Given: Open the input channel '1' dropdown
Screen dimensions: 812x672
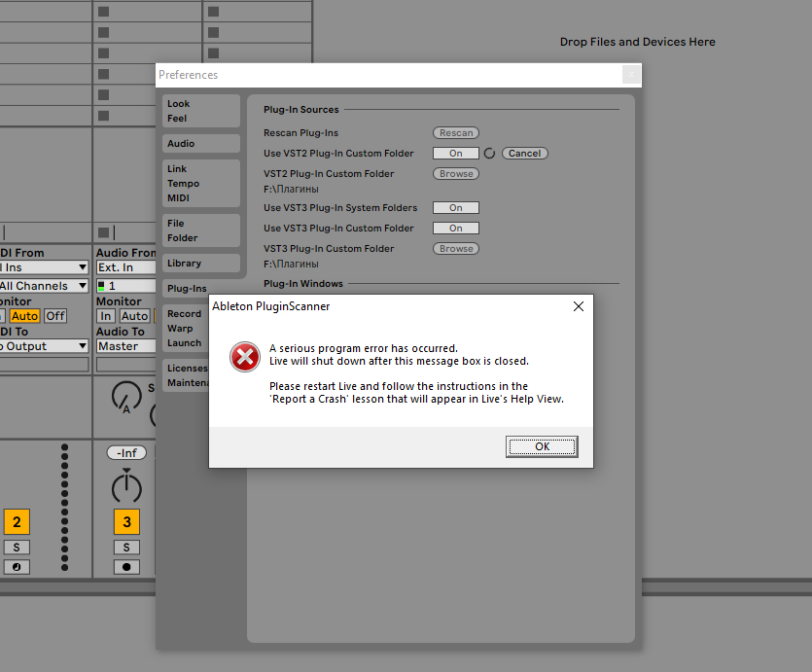Looking at the screenshot, I should [x=125, y=286].
